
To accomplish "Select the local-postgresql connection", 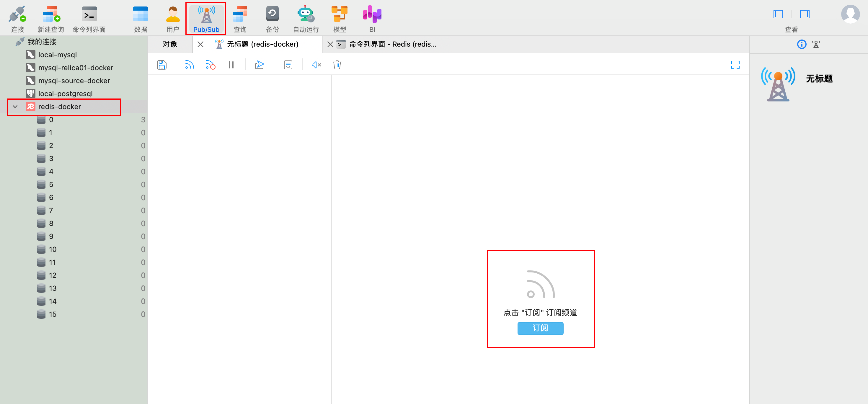I will coord(65,93).
